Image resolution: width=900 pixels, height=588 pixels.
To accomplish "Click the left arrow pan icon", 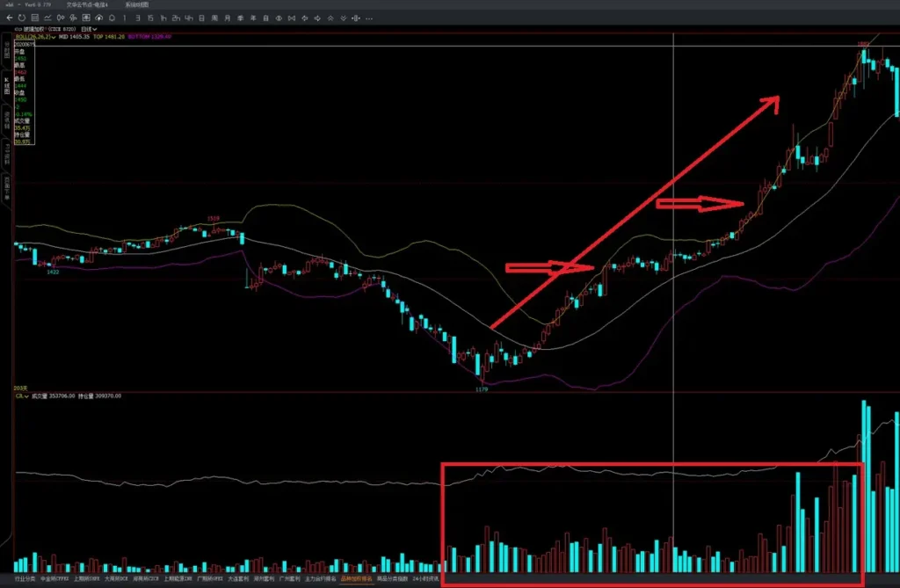I will (x=305, y=18).
